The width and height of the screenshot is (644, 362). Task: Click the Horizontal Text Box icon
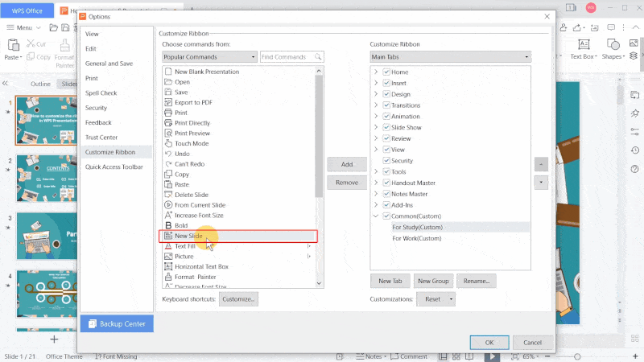(x=168, y=266)
